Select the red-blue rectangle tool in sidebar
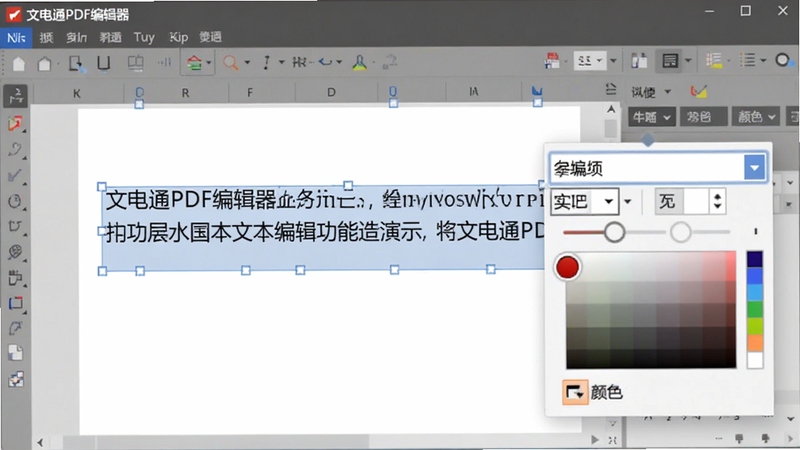The height and width of the screenshot is (450, 800). (x=16, y=303)
